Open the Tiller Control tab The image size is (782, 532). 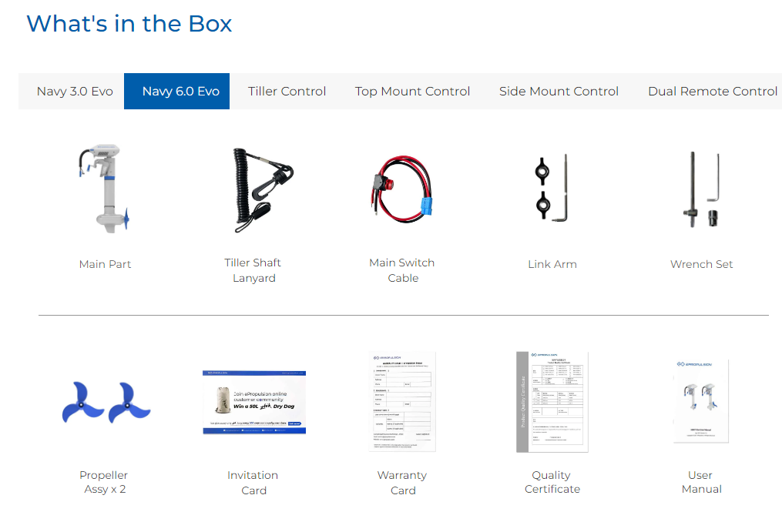pyautogui.click(x=287, y=92)
